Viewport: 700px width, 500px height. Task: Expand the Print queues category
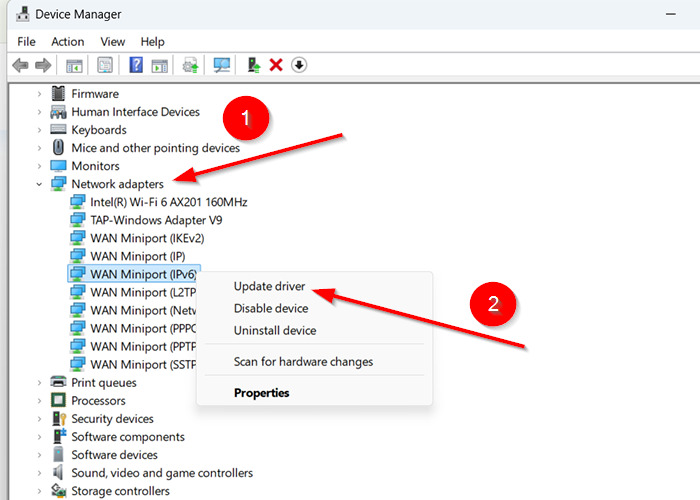(39, 383)
